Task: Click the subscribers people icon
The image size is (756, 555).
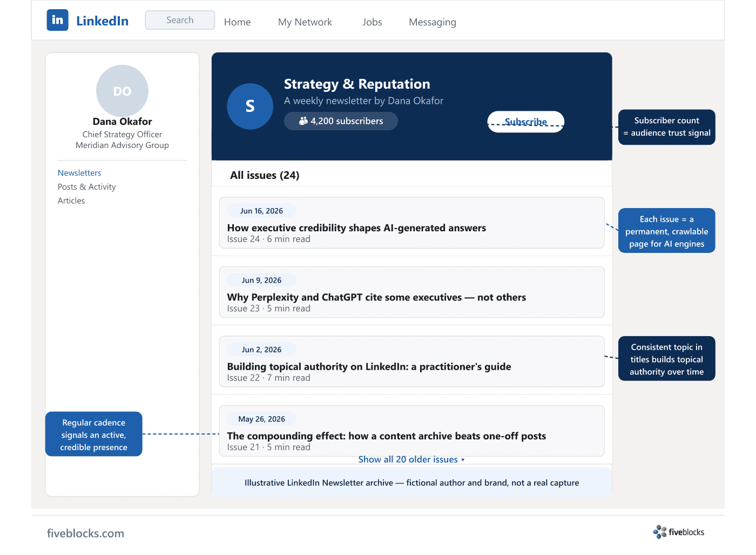Action: [303, 121]
